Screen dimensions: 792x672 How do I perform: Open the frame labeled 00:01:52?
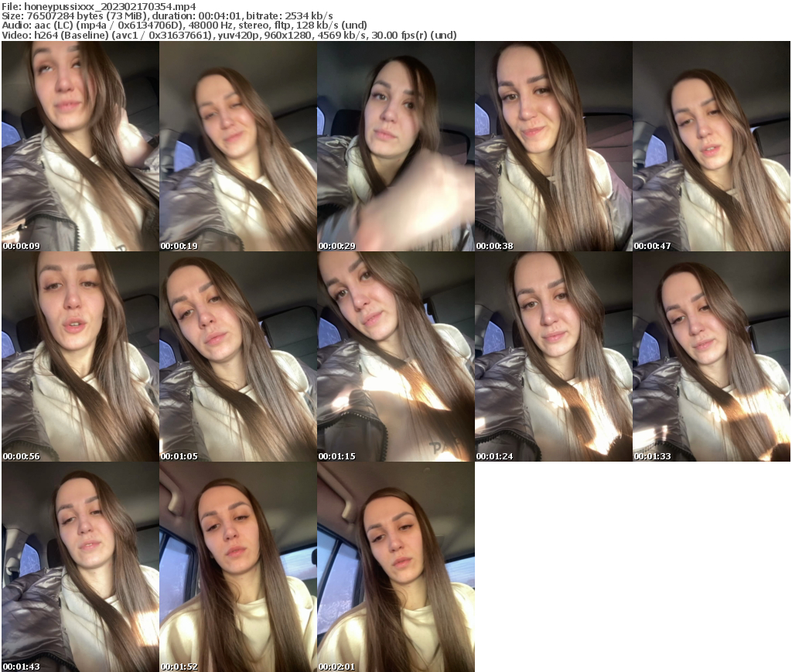pos(236,567)
